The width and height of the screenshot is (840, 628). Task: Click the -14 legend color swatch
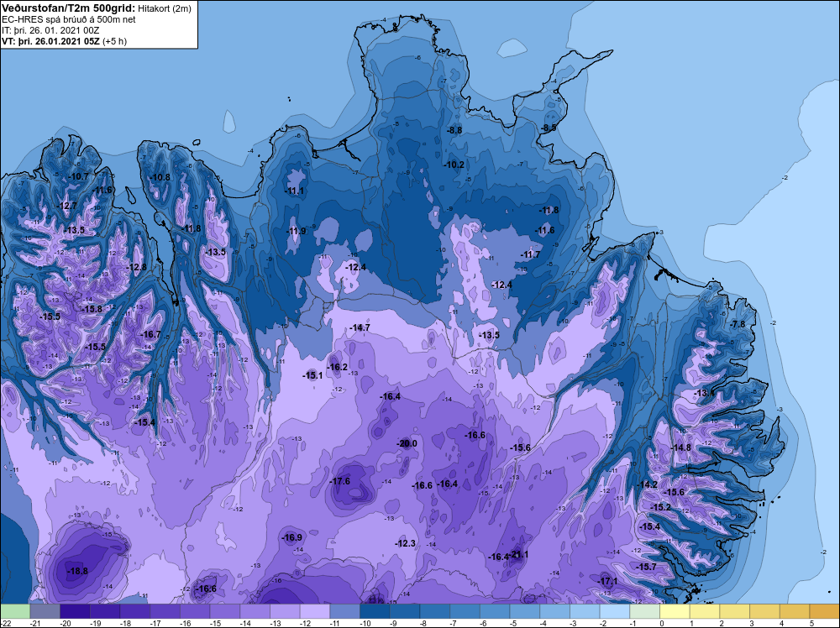255,611
